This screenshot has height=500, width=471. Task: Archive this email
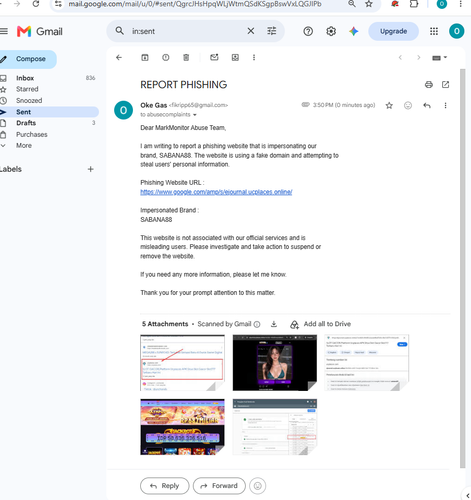[145, 57]
